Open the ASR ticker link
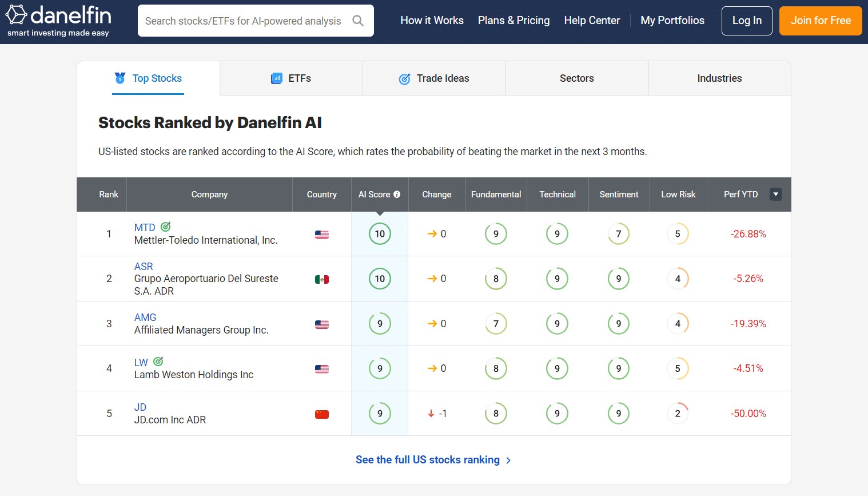Image resolution: width=868 pixels, height=496 pixels. (144, 267)
